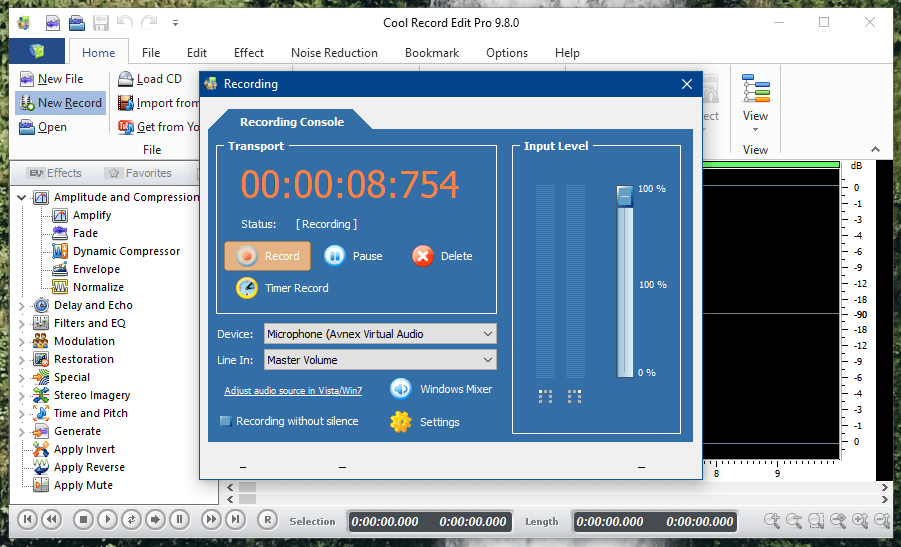Open recording Settings gear

click(401, 422)
